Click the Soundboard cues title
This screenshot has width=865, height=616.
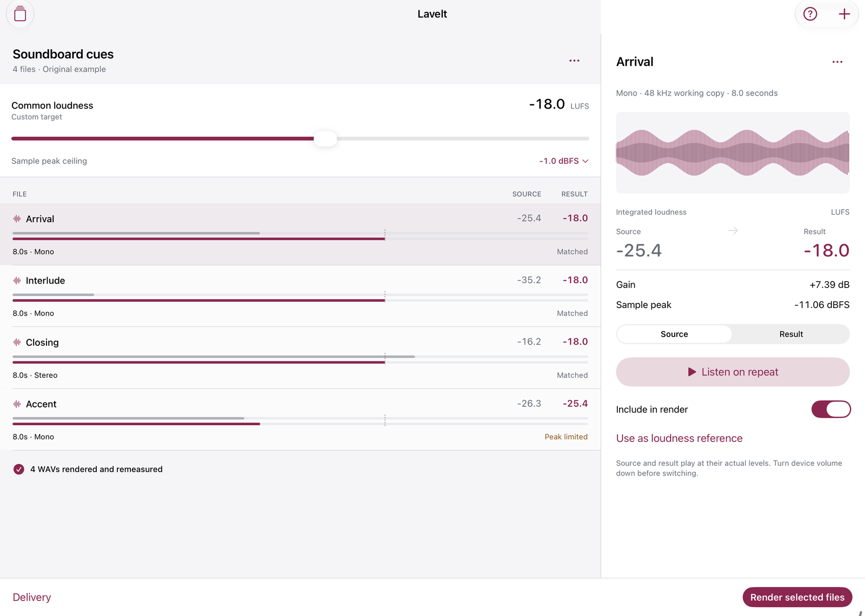[63, 54]
